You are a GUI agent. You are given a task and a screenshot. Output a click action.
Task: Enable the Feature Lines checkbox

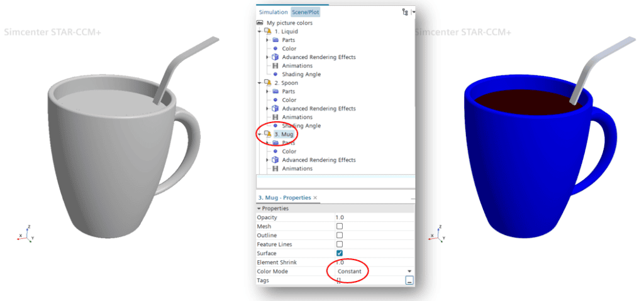click(340, 244)
